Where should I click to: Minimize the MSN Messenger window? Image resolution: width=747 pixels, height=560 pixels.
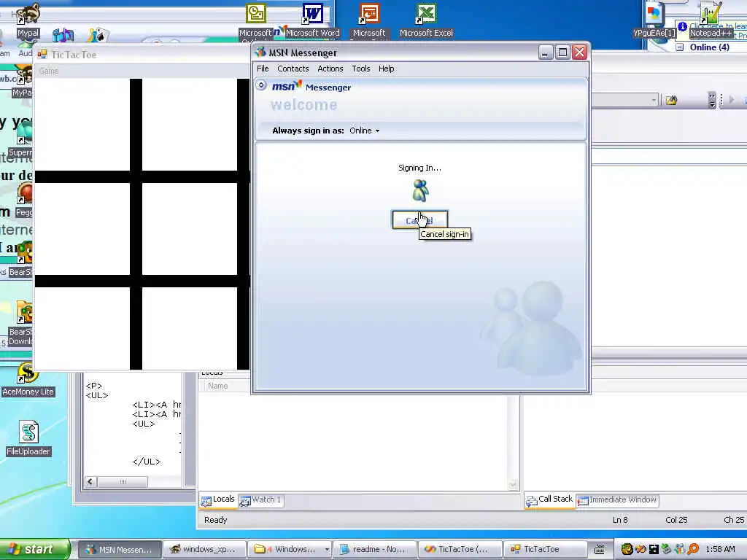[x=546, y=52]
